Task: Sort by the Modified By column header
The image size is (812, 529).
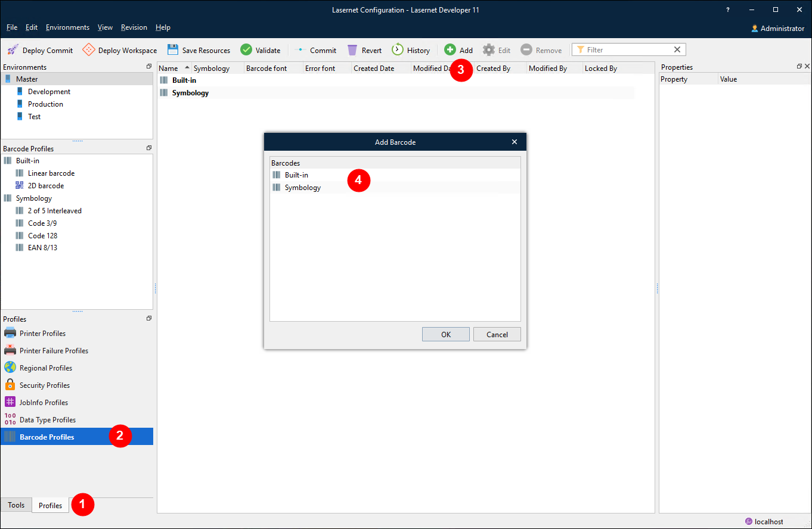Action: (x=554, y=68)
